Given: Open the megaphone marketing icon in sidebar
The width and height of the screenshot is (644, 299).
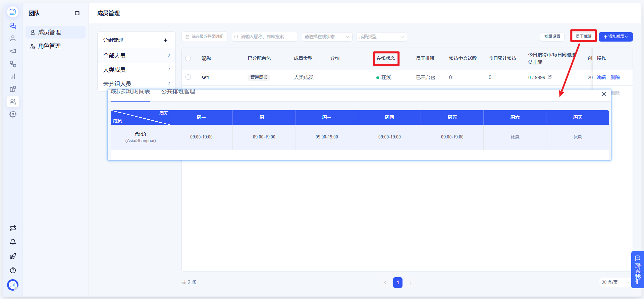Looking at the screenshot, I should [13, 51].
